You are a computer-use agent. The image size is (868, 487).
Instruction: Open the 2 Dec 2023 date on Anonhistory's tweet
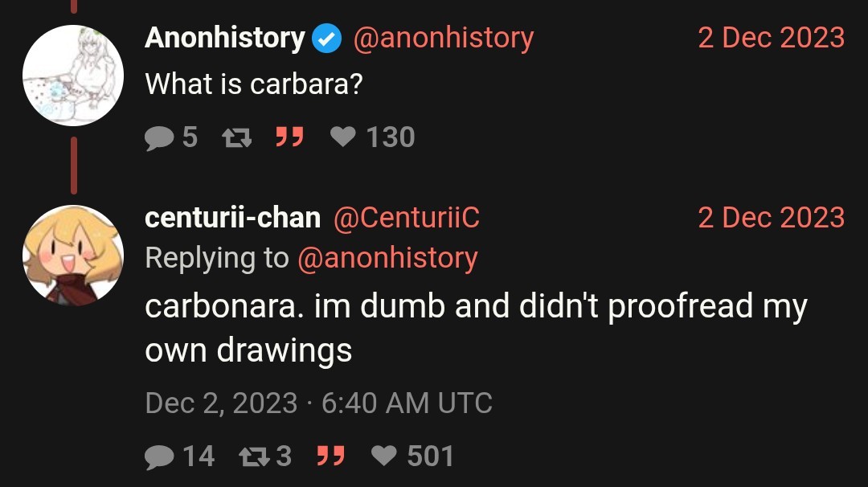click(x=771, y=38)
